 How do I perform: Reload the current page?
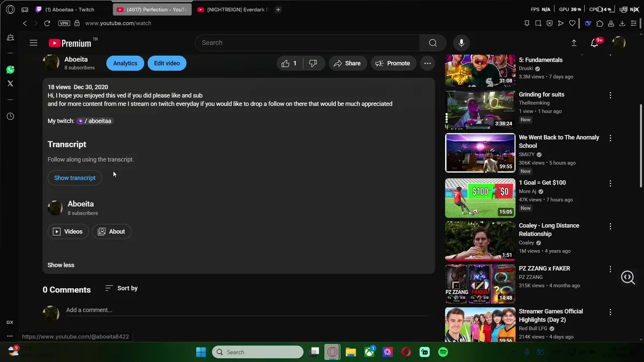47,23
